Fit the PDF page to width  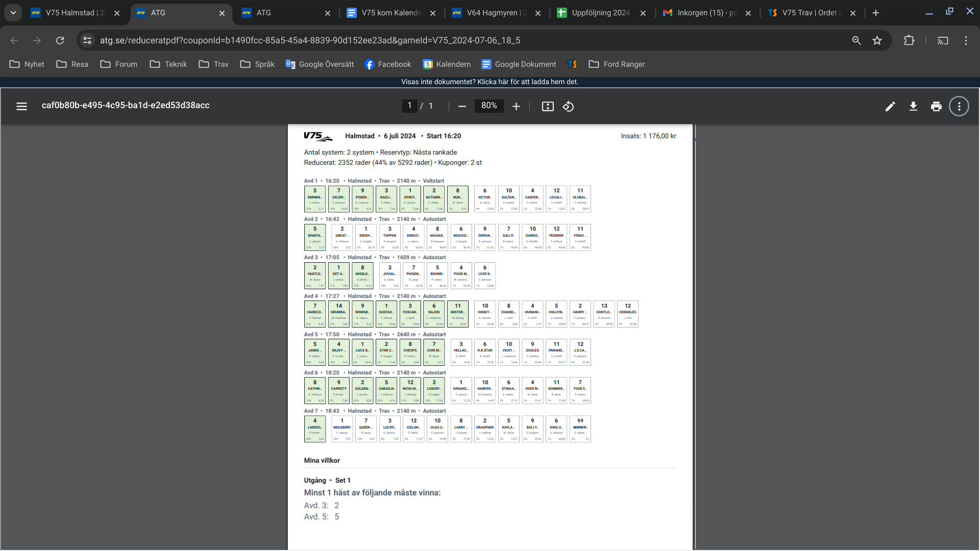tap(548, 106)
